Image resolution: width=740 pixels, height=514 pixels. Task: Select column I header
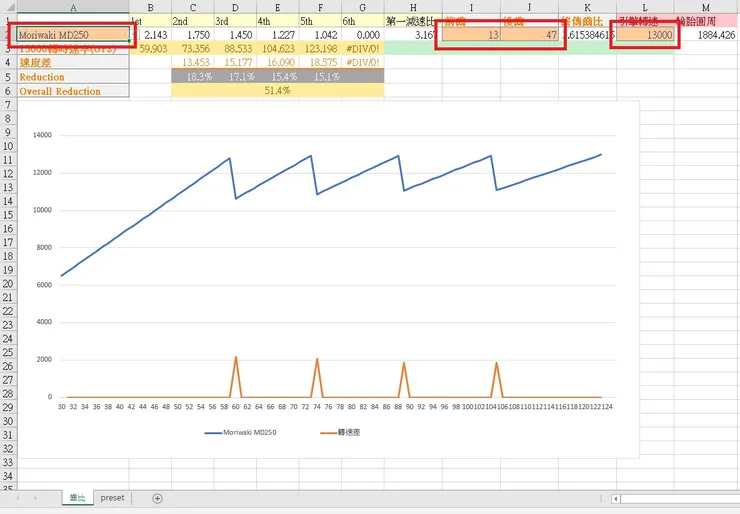471,7
